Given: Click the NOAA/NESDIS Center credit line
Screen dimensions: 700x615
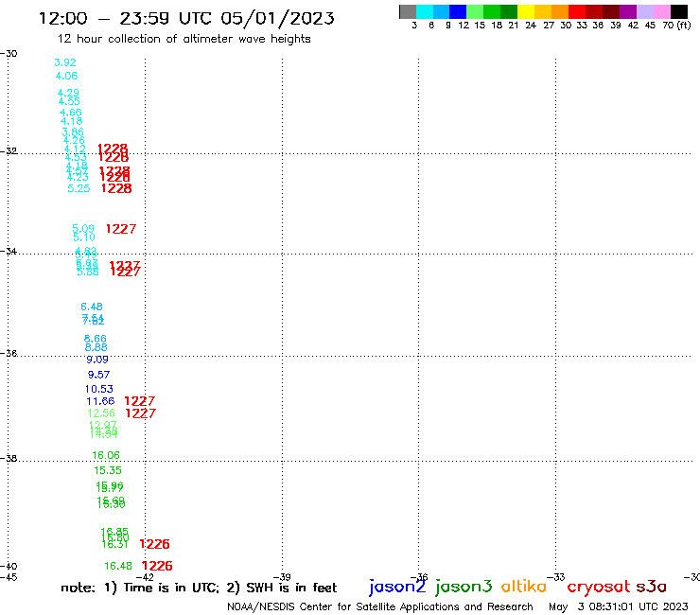Looking at the screenshot, I should click(380, 606).
